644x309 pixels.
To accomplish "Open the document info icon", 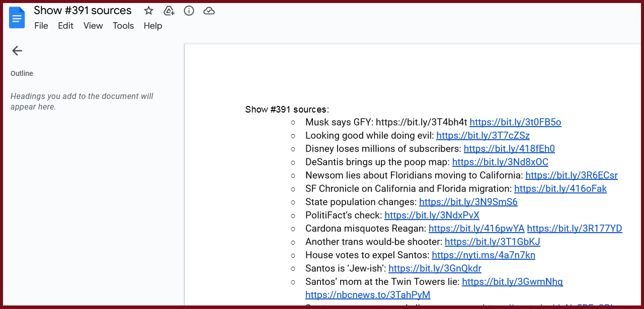I will (x=189, y=11).
